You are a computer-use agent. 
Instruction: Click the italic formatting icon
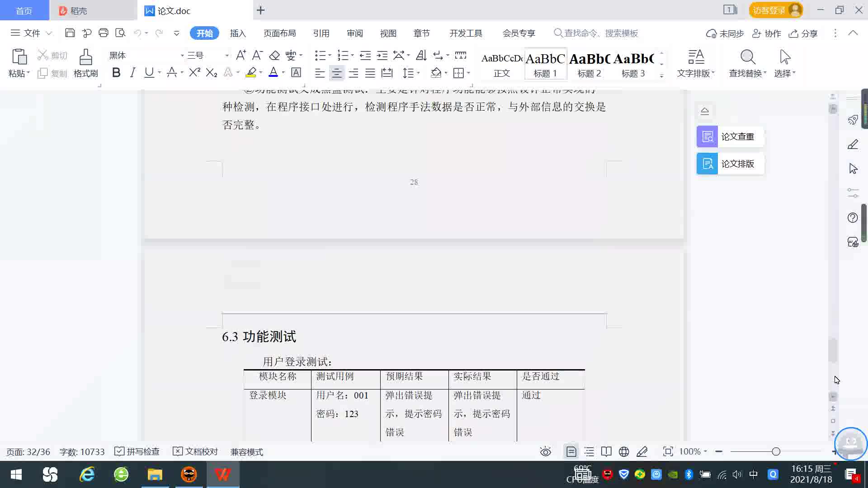[132, 73]
